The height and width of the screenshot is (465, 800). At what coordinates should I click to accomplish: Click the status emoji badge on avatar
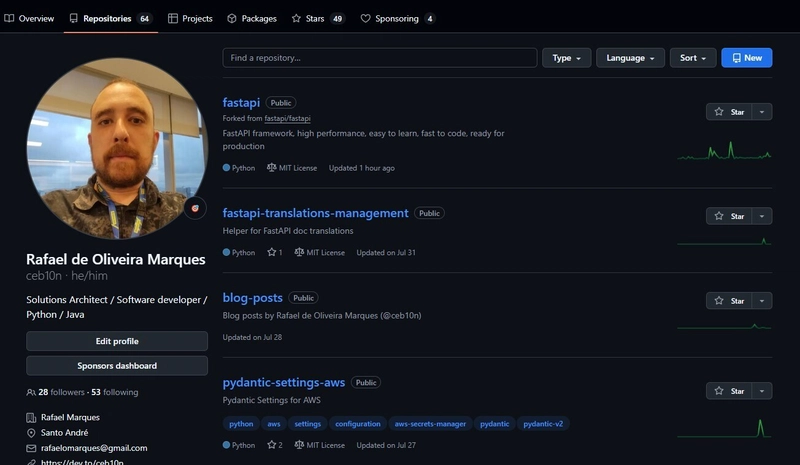tap(195, 208)
